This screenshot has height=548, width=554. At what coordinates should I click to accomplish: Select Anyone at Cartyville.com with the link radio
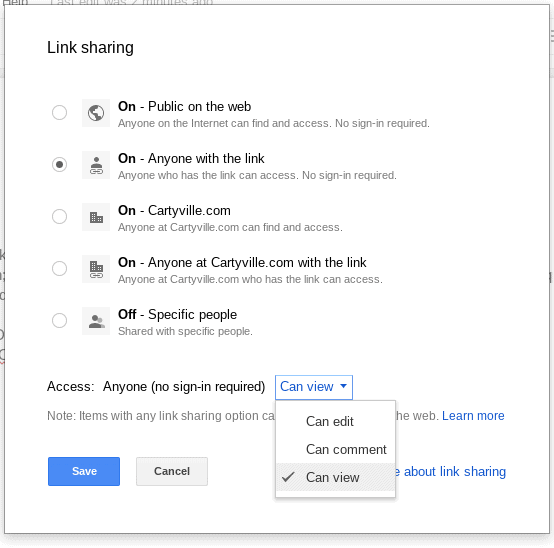click(x=59, y=269)
